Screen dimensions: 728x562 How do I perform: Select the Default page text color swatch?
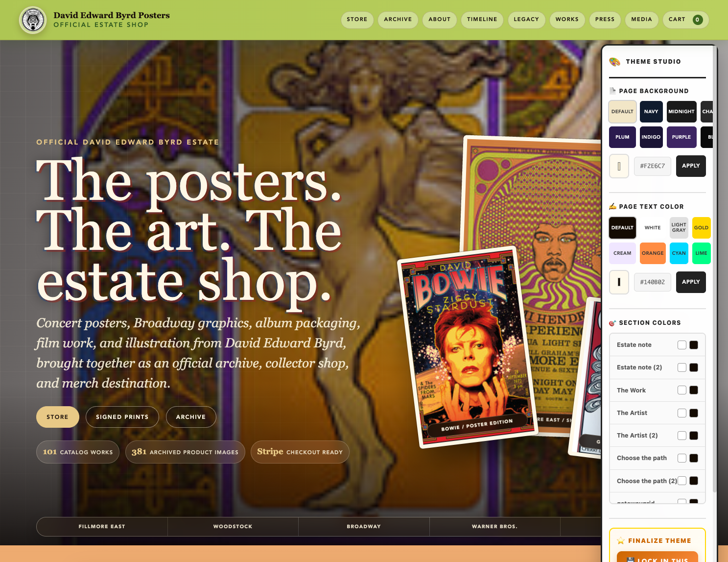(x=622, y=228)
